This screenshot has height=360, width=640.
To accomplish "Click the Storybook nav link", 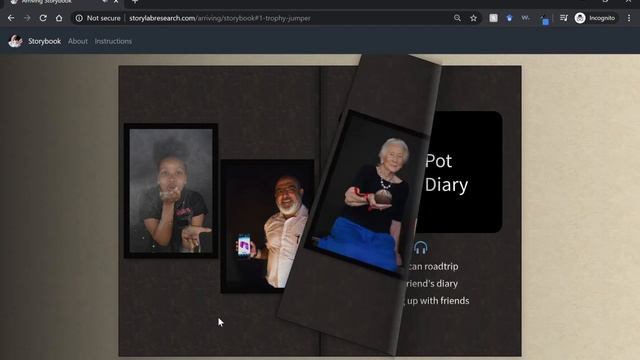I will pos(44,41).
